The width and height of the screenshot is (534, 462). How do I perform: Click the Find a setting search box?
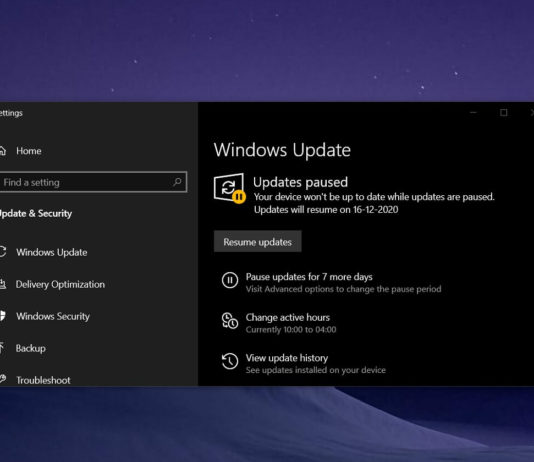pyautogui.click(x=93, y=182)
